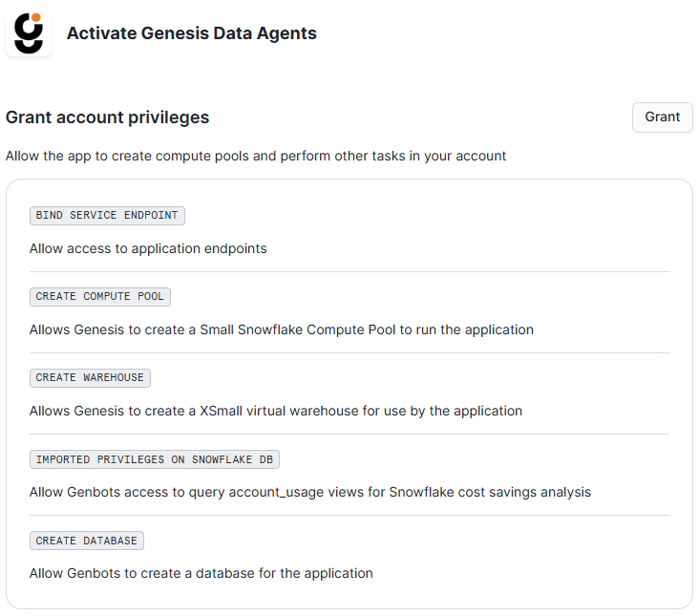Click the account_usage views description text

coord(310,492)
